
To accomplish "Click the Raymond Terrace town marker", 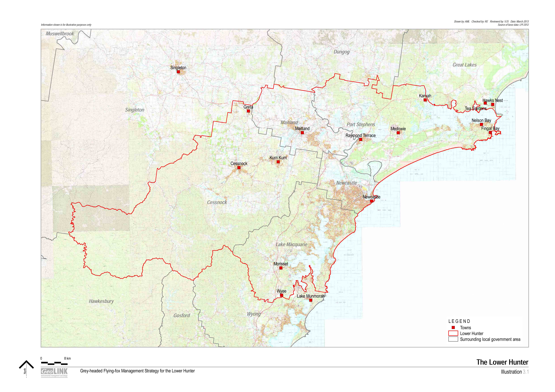I will click(360, 140).
